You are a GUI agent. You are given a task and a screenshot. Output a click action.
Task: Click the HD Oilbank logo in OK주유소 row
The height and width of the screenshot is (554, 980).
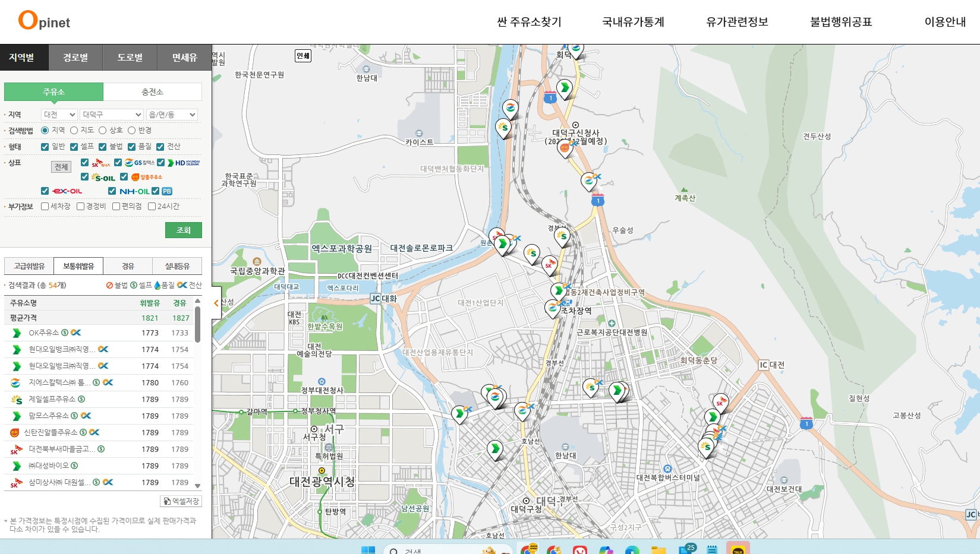pyautogui.click(x=17, y=333)
